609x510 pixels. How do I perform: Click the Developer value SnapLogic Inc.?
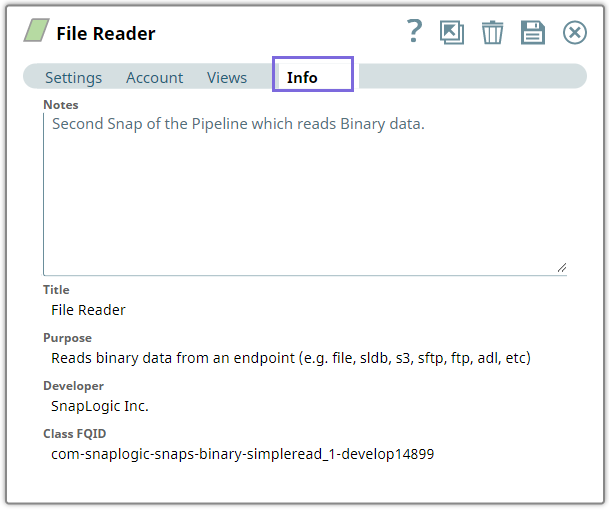click(x=100, y=406)
